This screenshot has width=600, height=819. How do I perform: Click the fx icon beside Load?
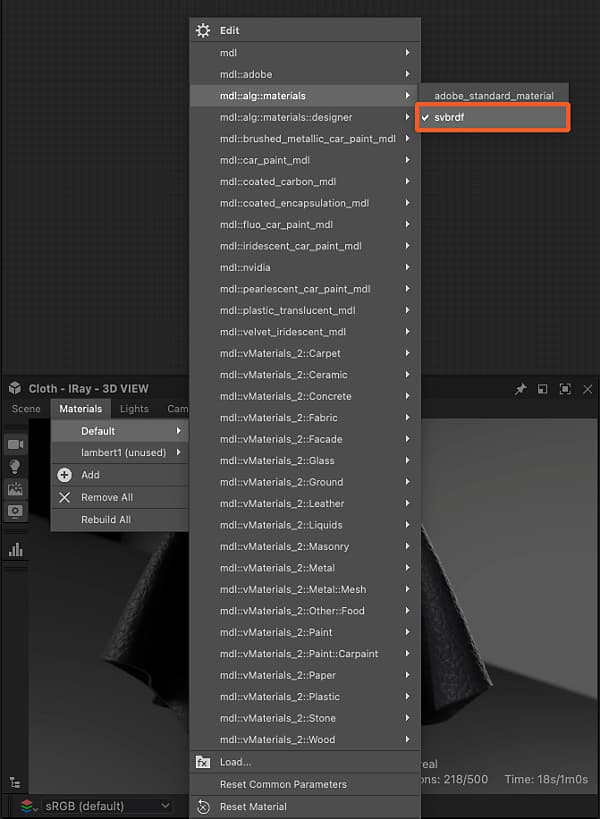pyautogui.click(x=203, y=762)
